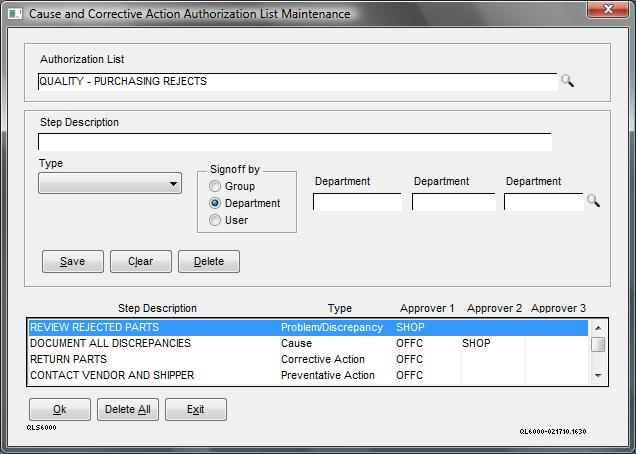636x454 pixels.
Task: Click OFFC approver in RETURN PARTS row
Action: coord(409,359)
